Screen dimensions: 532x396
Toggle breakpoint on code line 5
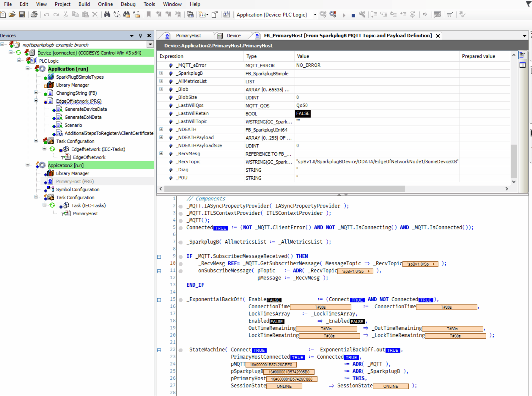(x=181, y=228)
